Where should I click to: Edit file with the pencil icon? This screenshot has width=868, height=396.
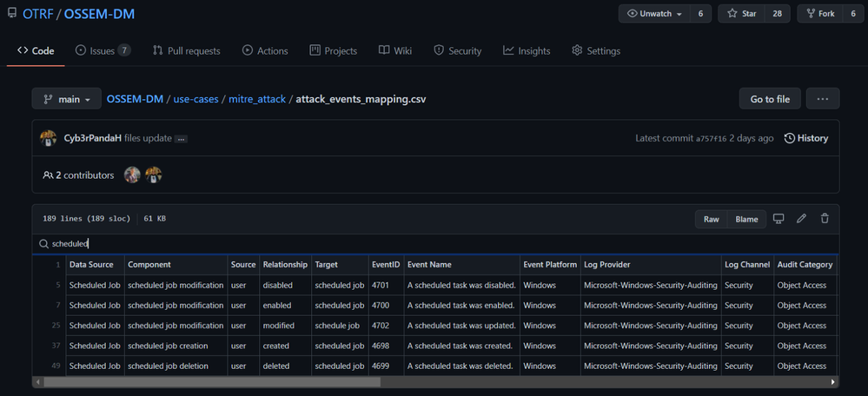click(x=801, y=219)
